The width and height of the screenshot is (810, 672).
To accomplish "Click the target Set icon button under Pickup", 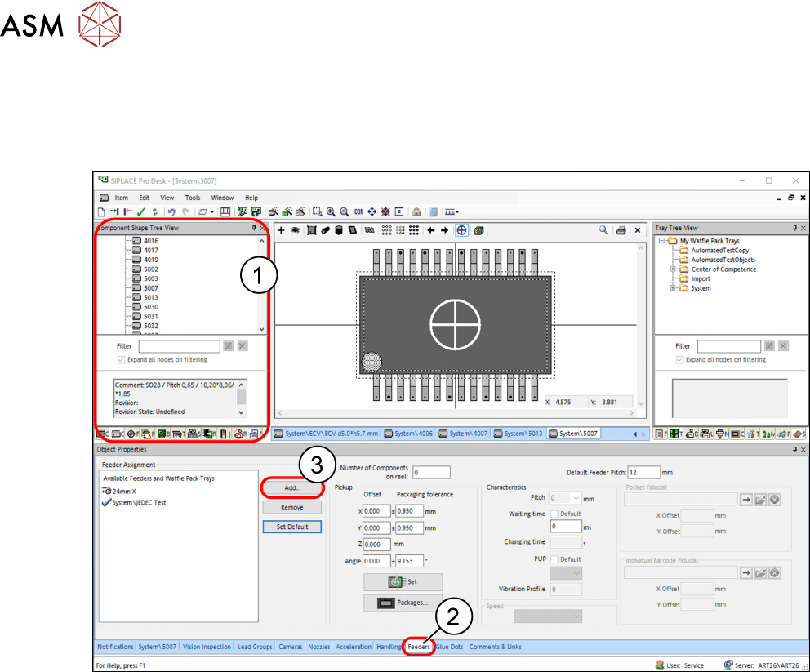I will coord(403,582).
